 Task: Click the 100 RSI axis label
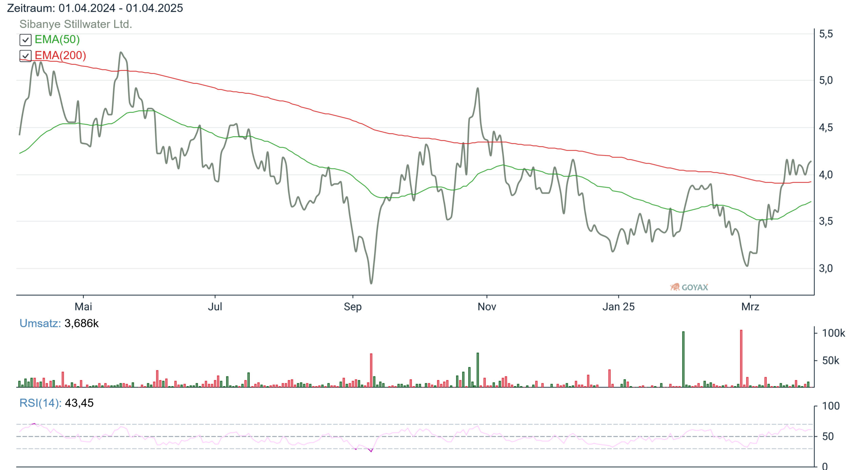[x=831, y=406]
